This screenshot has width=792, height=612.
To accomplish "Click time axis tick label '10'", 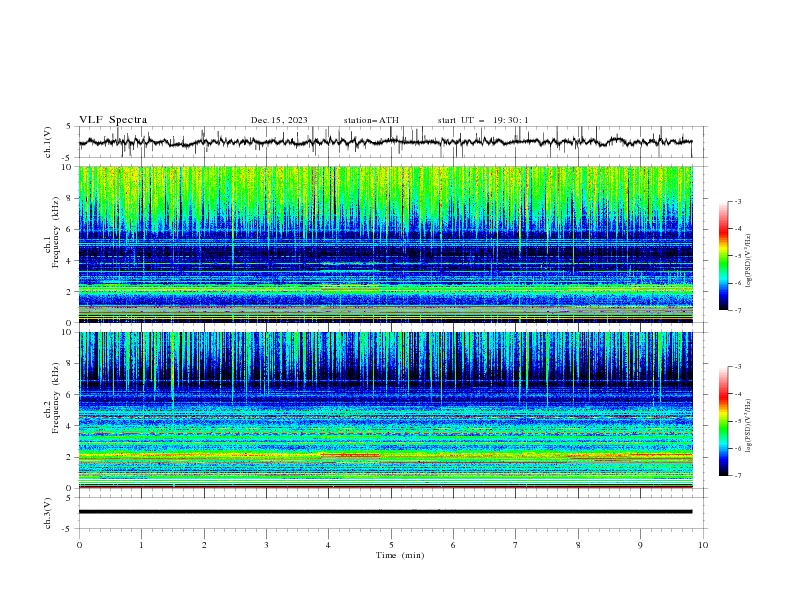I will click(703, 545).
